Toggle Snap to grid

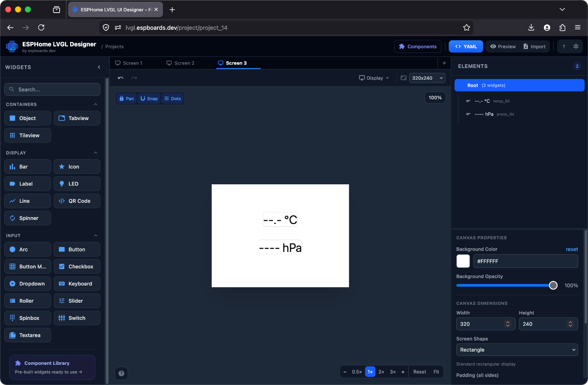[x=149, y=99]
